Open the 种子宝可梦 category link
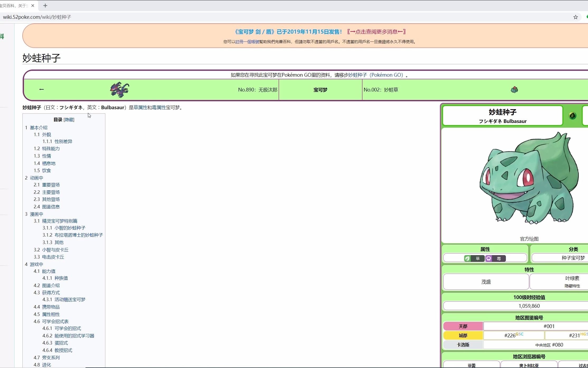 coord(573,258)
